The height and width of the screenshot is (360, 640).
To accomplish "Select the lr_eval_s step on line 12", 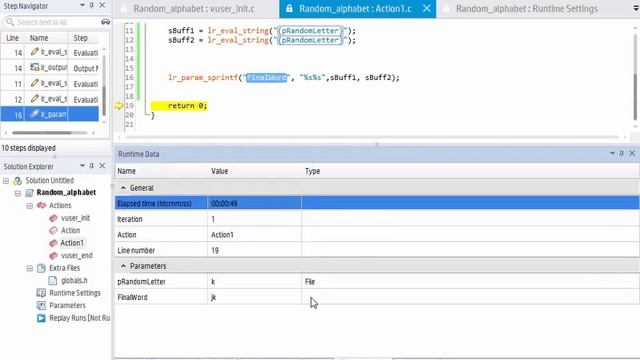I will coord(50,99).
